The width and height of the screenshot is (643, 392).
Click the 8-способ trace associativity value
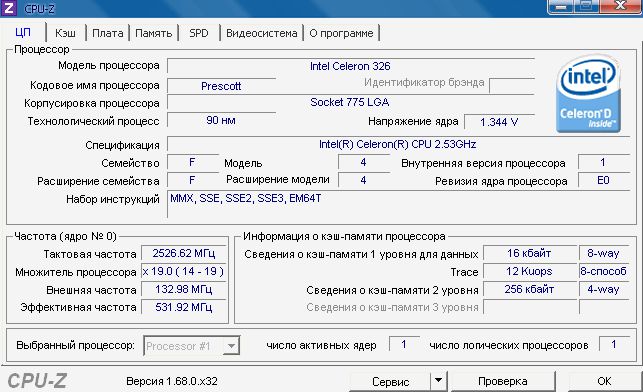tap(603, 271)
